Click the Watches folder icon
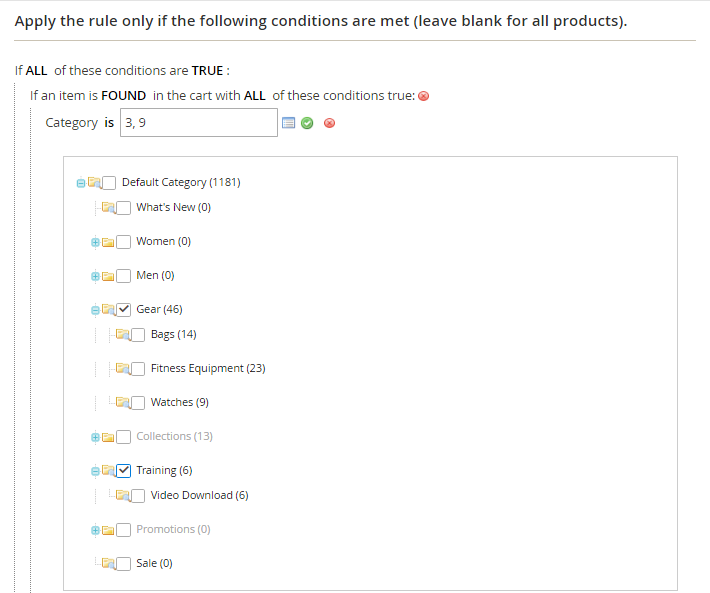 point(123,403)
